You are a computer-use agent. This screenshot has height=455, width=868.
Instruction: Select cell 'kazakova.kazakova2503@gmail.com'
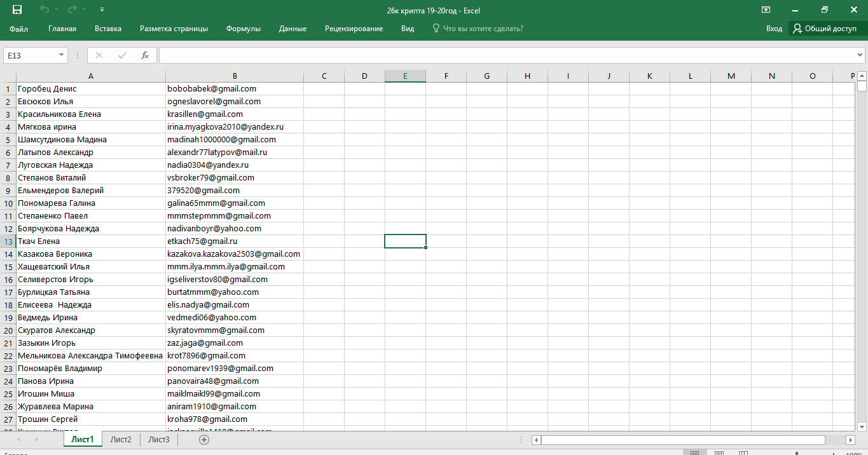tap(235, 254)
